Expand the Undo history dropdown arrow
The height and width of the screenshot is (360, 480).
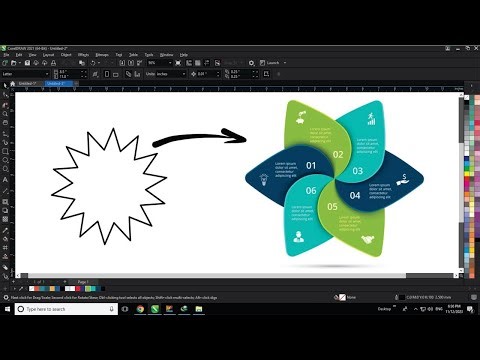point(99,63)
